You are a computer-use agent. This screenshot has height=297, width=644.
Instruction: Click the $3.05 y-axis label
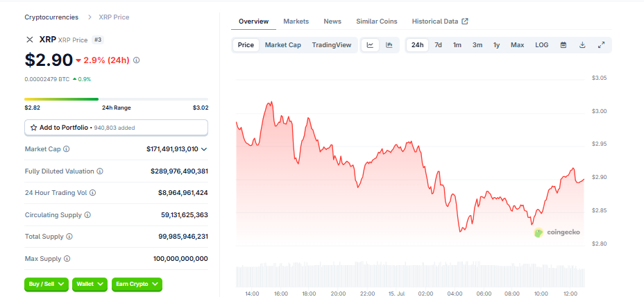tap(599, 78)
